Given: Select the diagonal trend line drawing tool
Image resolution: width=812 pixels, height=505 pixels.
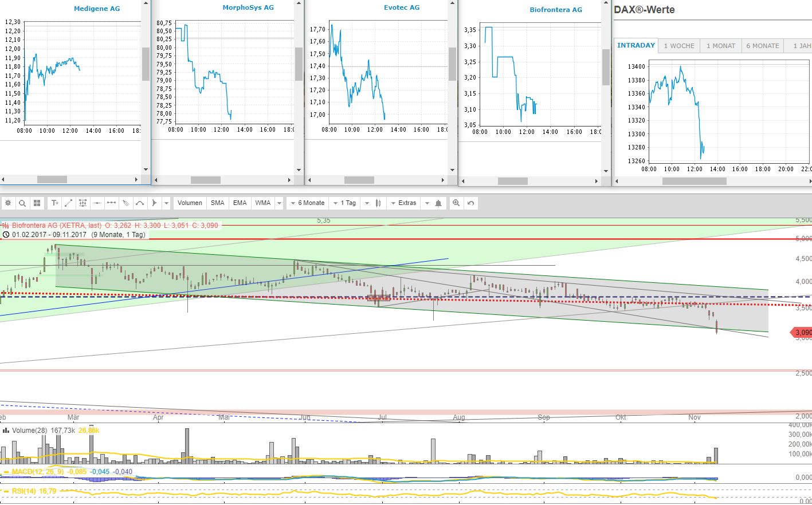Looking at the screenshot, I should click(x=69, y=203).
